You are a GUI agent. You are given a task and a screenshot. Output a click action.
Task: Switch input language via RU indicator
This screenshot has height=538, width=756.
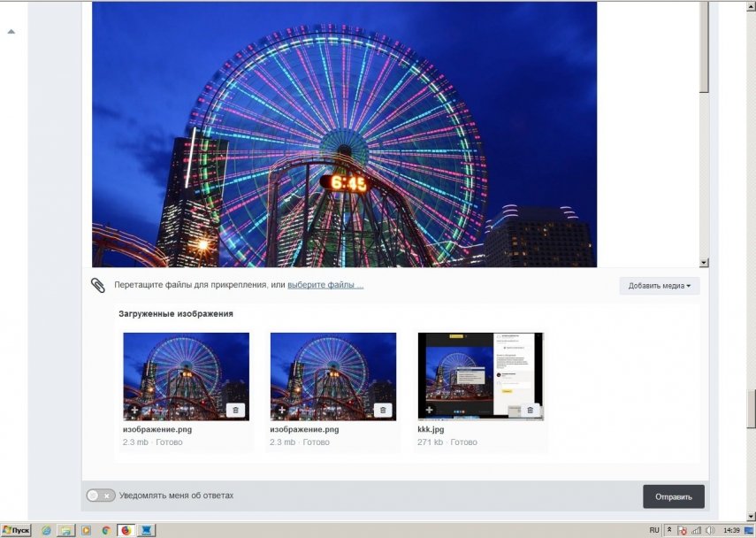[654, 530]
